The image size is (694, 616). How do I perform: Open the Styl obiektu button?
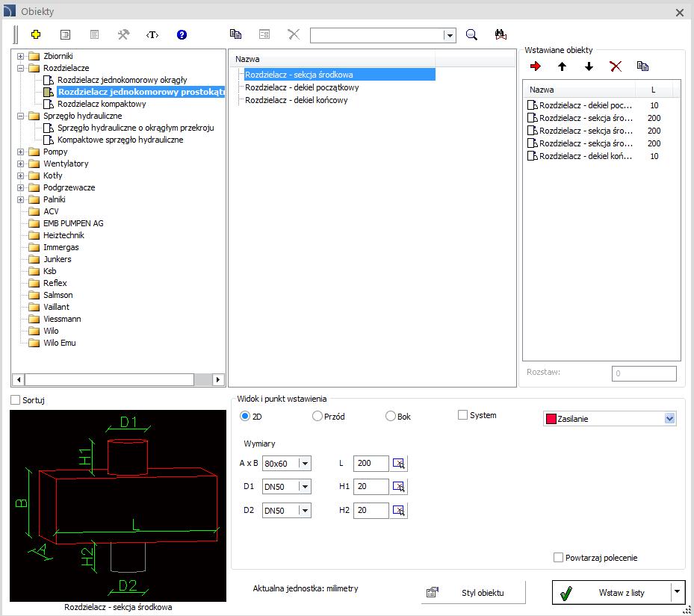(x=473, y=593)
